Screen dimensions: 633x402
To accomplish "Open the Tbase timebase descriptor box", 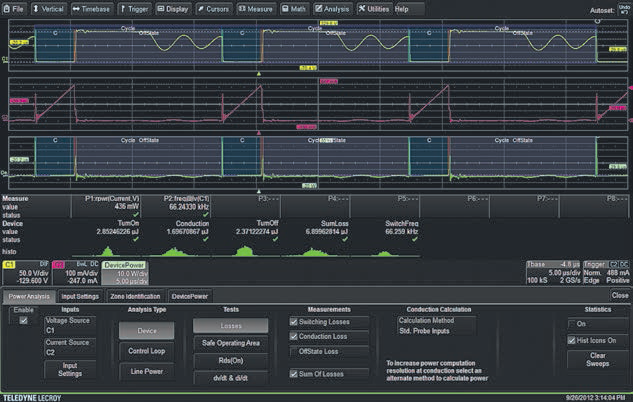I will [553, 272].
